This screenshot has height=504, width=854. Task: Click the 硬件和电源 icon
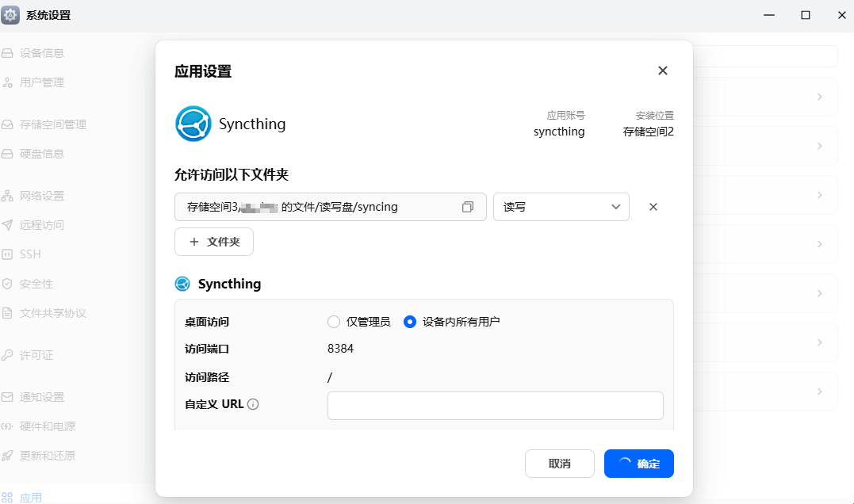click(x=7, y=426)
